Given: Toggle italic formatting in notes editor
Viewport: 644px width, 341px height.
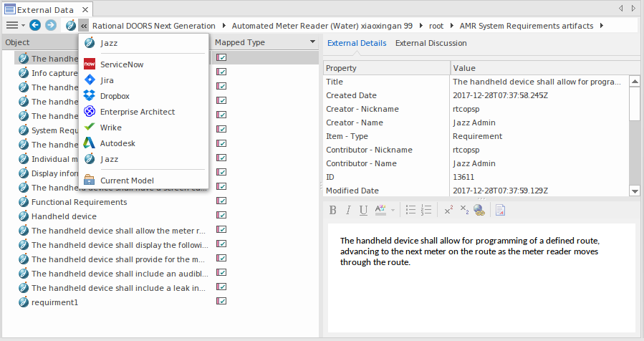Looking at the screenshot, I should [x=348, y=211].
